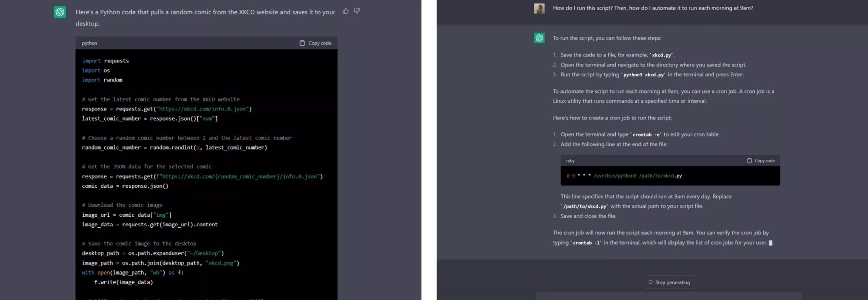Click the line starting 'image_data = requests.get'
Image resolution: width=868 pixels, height=300 pixels.
click(150, 224)
